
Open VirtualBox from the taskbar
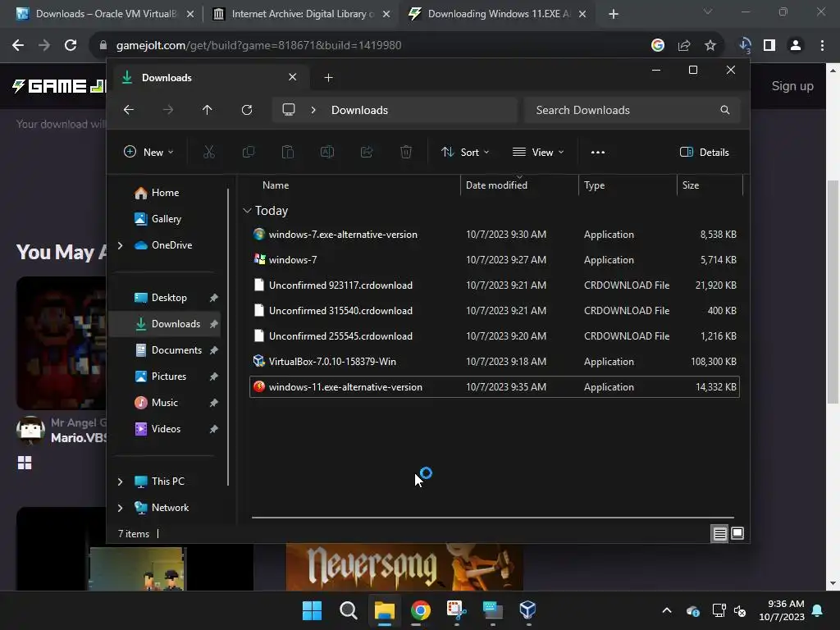coord(527,609)
